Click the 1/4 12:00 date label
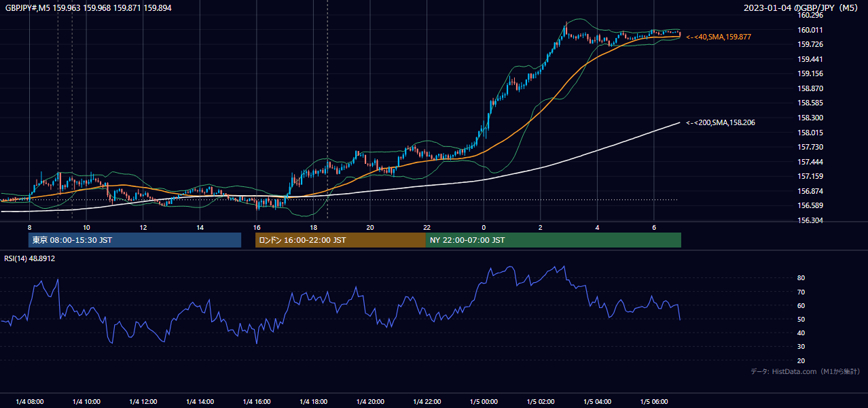868x408 pixels. pos(143,401)
